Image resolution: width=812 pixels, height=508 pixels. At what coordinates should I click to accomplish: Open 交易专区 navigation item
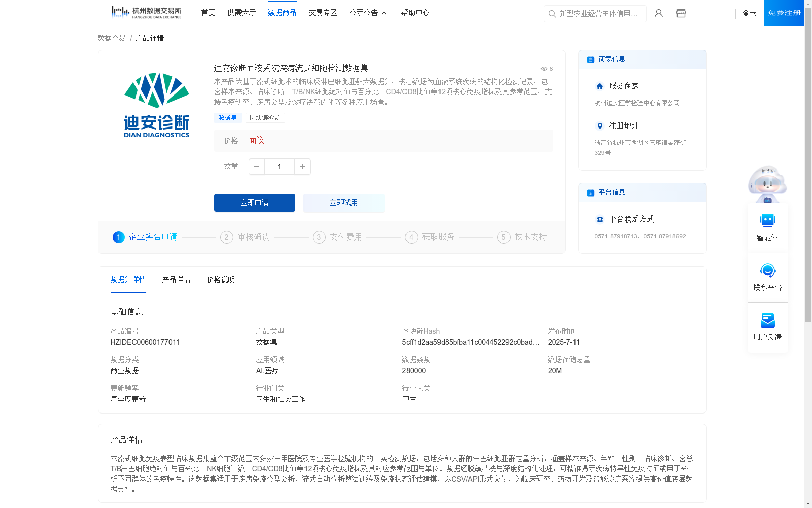323,13
